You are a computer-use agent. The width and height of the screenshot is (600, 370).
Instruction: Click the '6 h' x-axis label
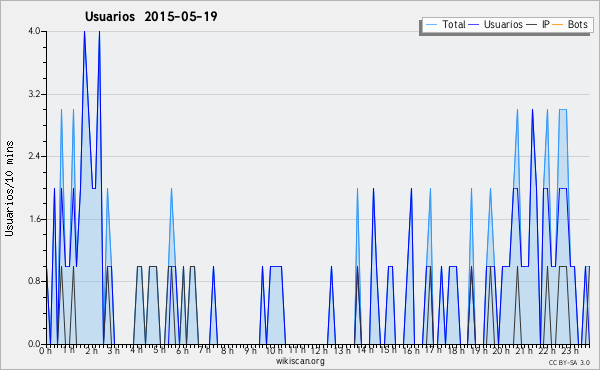click(182, 351)
